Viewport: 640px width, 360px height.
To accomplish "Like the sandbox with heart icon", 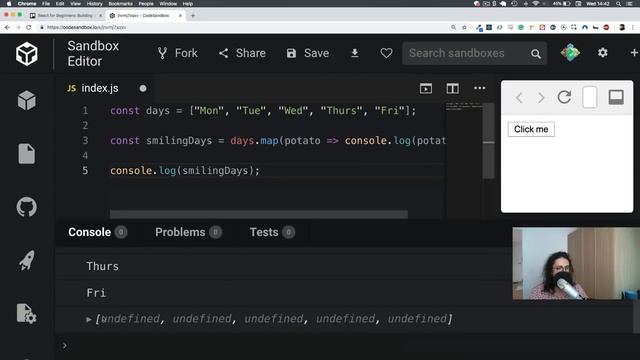I will 386,53.
